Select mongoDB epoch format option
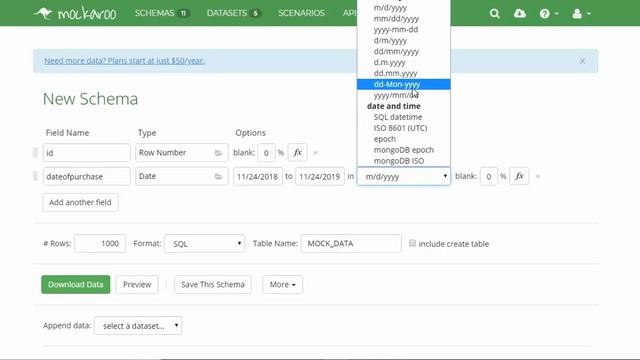 coord(404,150)
